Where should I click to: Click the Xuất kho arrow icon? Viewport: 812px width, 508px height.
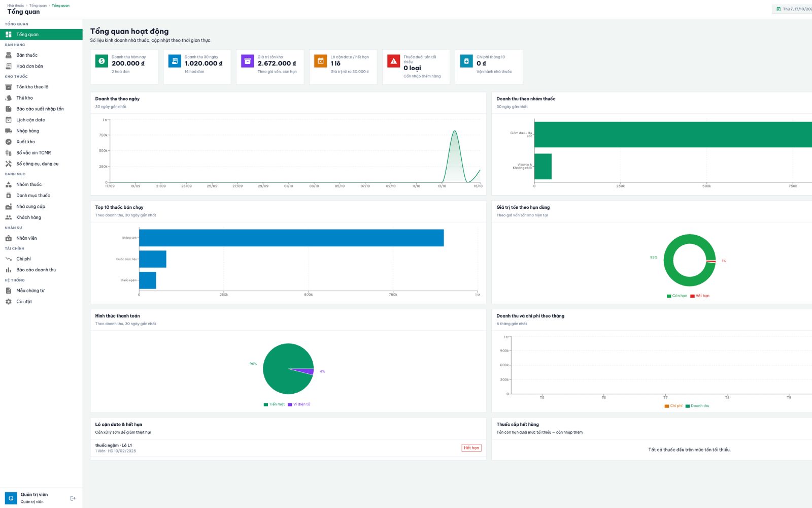coord(8,142)
